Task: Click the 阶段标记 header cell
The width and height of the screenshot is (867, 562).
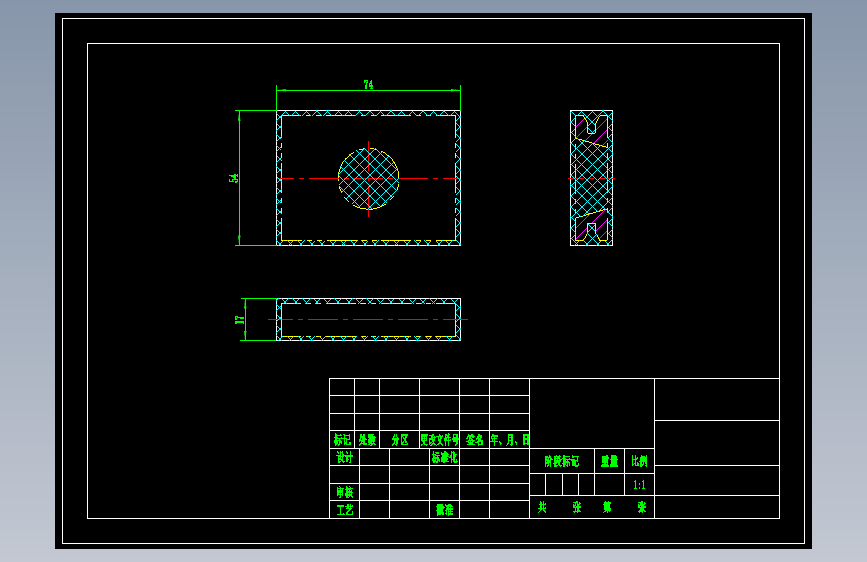Action: click(x=562, y=461)
